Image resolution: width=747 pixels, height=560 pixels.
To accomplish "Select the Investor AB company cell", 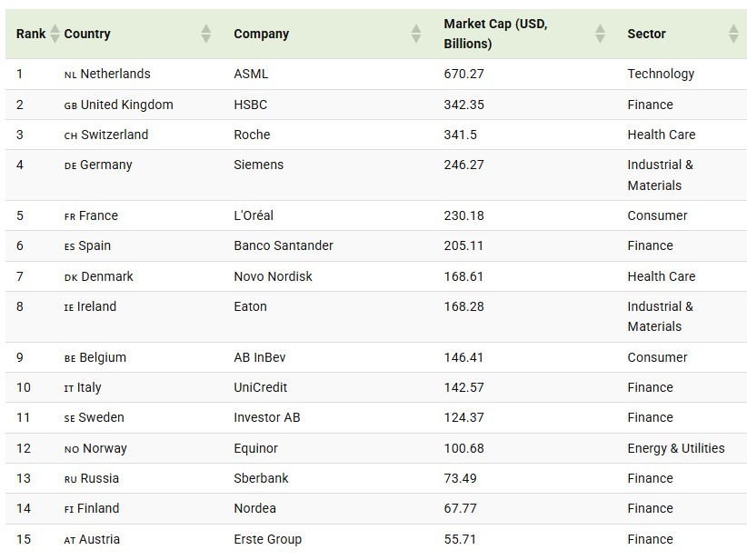I will tap(267, 417).
